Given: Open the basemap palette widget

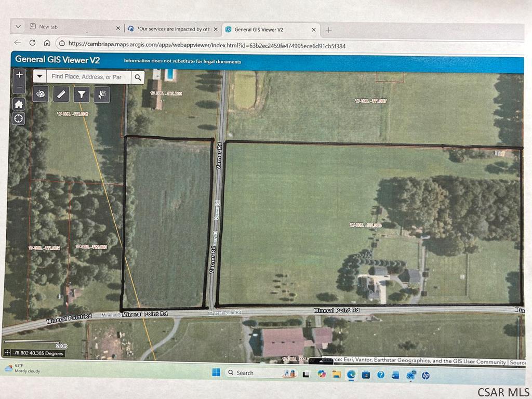Looking at the screenshot, I should 41,94.
